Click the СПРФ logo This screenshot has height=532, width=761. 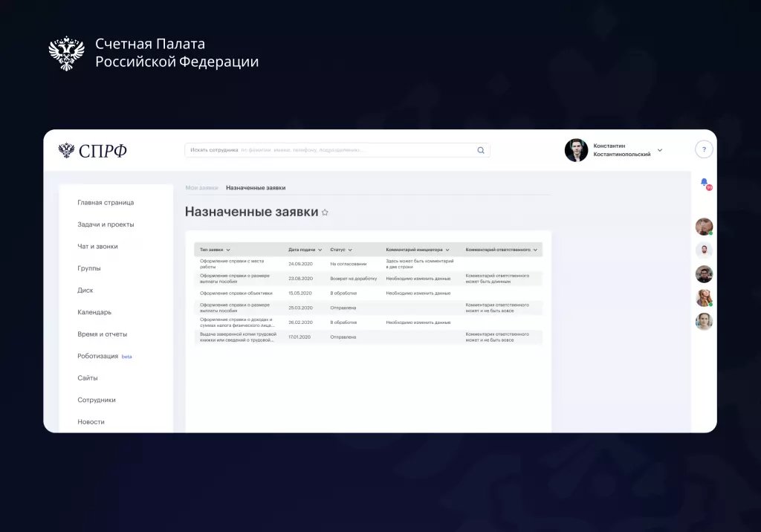[93, 151]
